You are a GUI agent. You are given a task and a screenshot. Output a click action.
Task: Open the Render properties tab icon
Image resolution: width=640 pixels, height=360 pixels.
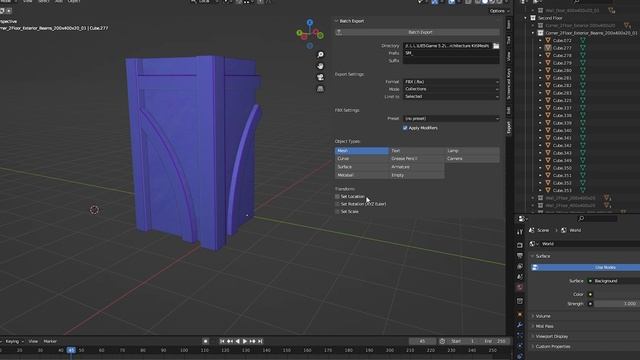click(x=520, y=245)
